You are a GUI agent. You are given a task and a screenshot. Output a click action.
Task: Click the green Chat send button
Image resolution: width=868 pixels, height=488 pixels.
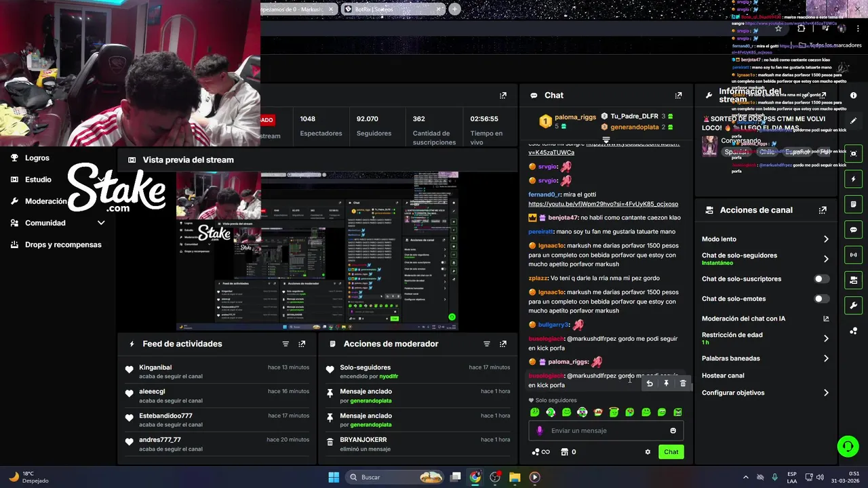click(x=671, y=452)
